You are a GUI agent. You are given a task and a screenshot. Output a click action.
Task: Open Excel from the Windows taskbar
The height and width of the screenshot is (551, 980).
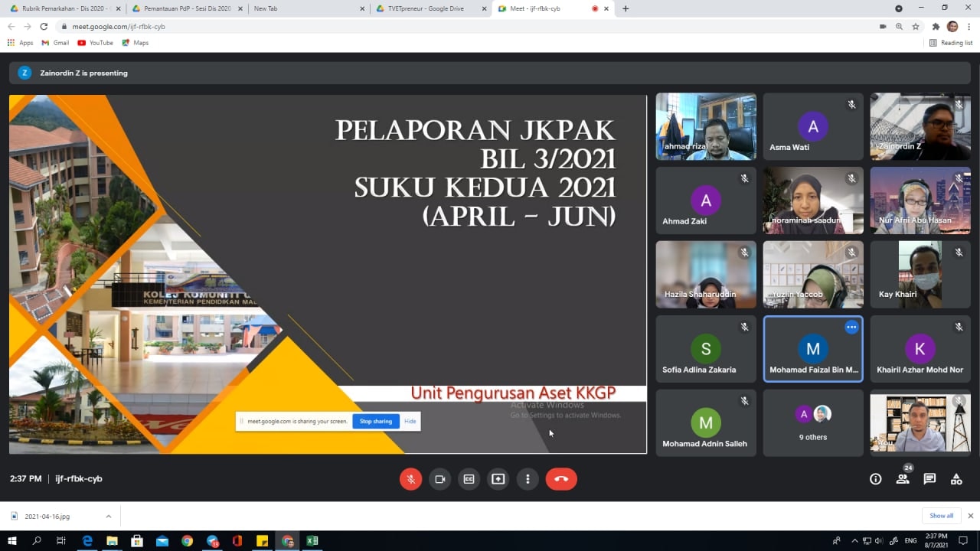[x=312, y=541]
